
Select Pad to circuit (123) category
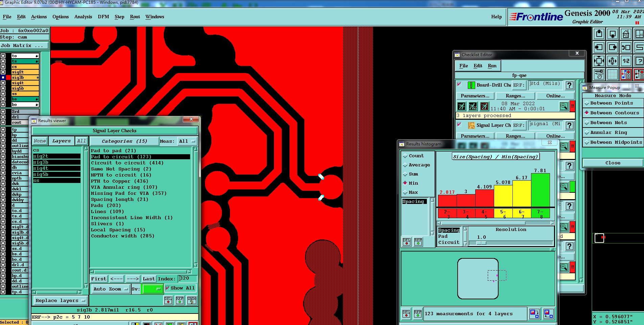click(140, 157)
